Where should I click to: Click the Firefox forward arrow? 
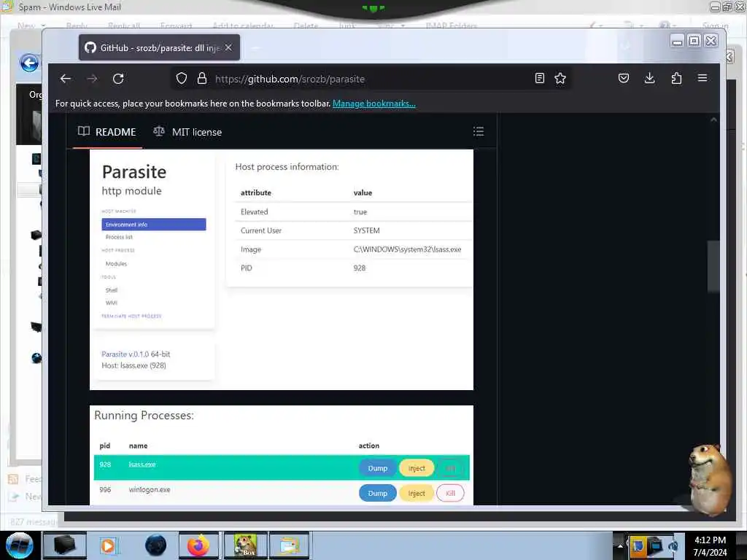tap(92, 79)
